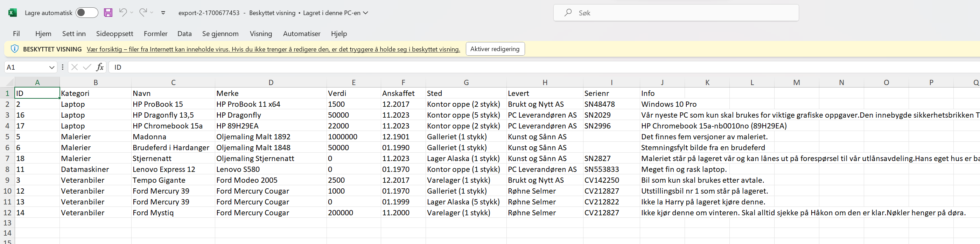This screenshot has height=244, width=980.
Task: Click the Name Box showing A1
Action: coord(26,67)
